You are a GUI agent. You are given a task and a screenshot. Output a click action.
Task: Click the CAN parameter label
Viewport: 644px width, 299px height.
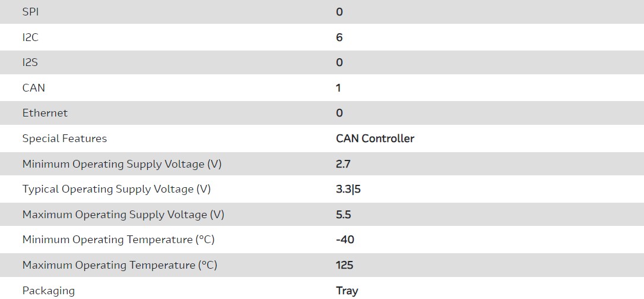coord(34,88)
